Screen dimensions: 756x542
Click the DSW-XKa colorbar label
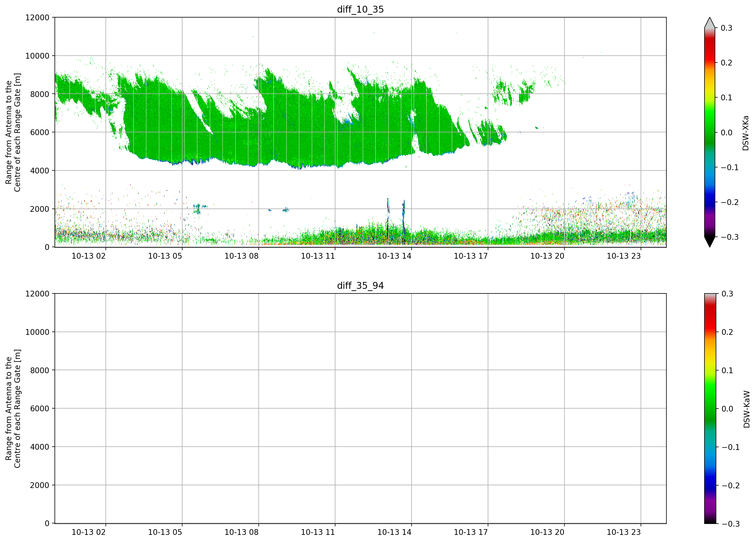coord(746,133)
